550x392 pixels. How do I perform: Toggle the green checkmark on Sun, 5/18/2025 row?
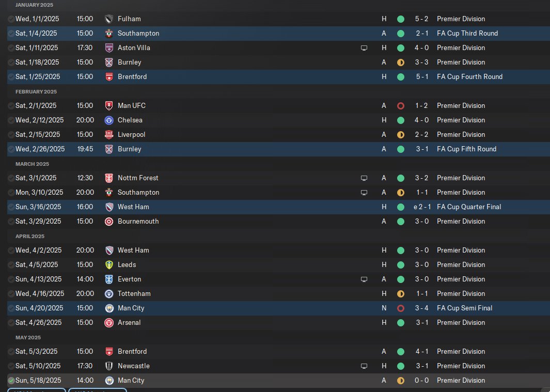click(x=11, y=380)
